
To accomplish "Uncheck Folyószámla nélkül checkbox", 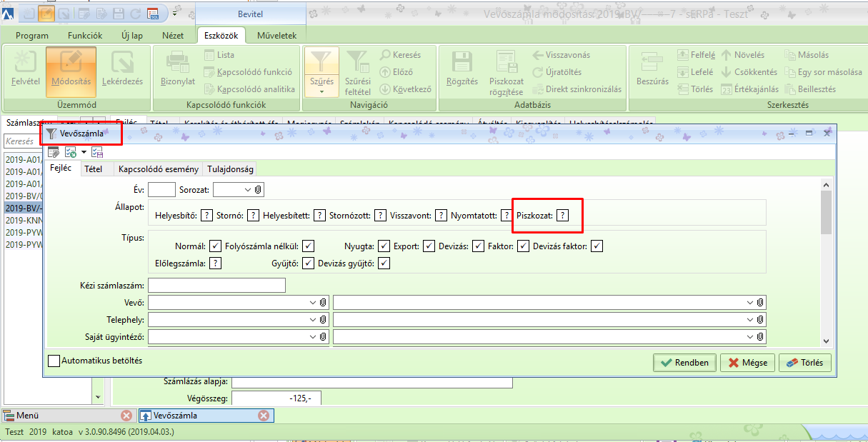I will click(x=308, y=246).
